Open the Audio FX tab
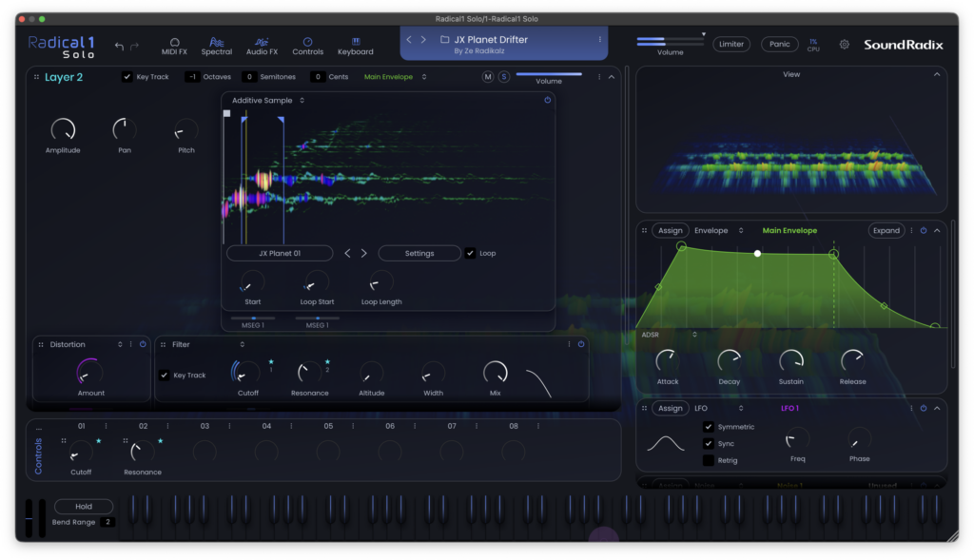Screen dimensions: 974x560 pyautogui.click(x=262, y=47)
